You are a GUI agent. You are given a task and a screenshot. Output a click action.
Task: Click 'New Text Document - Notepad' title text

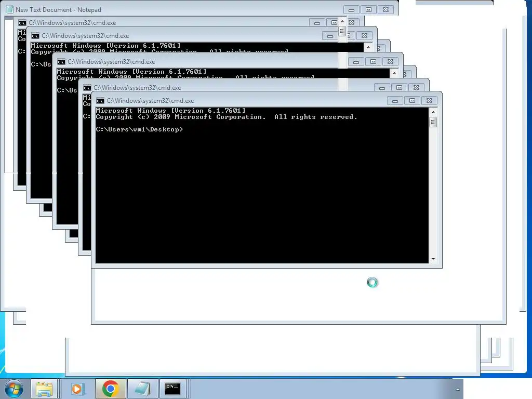click(58, 10)
